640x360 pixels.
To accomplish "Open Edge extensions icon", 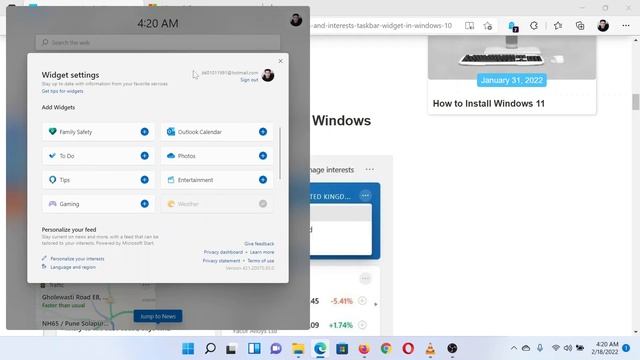I will pos(534,26).
